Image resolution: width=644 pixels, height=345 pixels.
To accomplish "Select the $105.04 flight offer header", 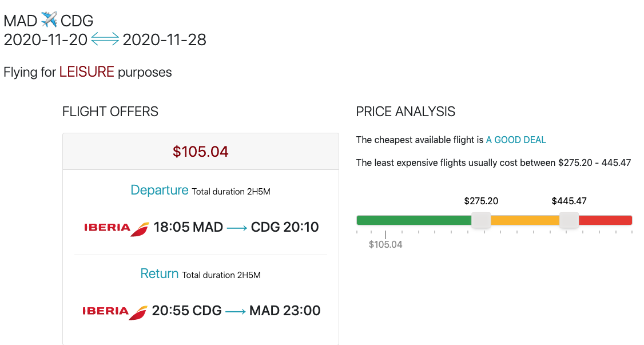I will coord(201,152).
